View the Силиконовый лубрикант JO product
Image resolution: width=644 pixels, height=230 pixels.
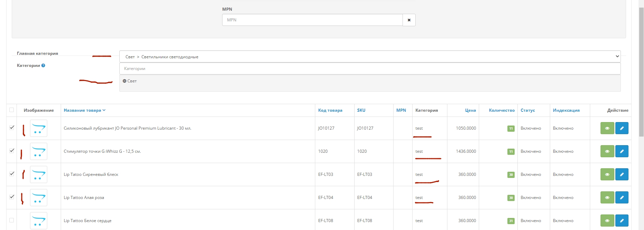tap(607, 128)
